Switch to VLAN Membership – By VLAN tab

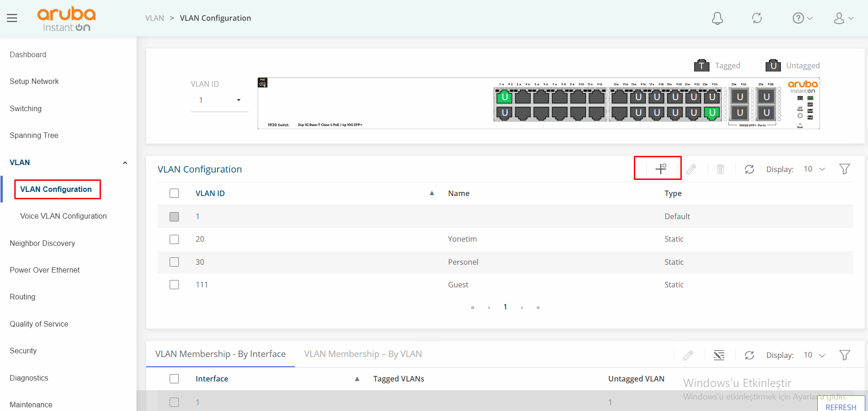[363, 354]
